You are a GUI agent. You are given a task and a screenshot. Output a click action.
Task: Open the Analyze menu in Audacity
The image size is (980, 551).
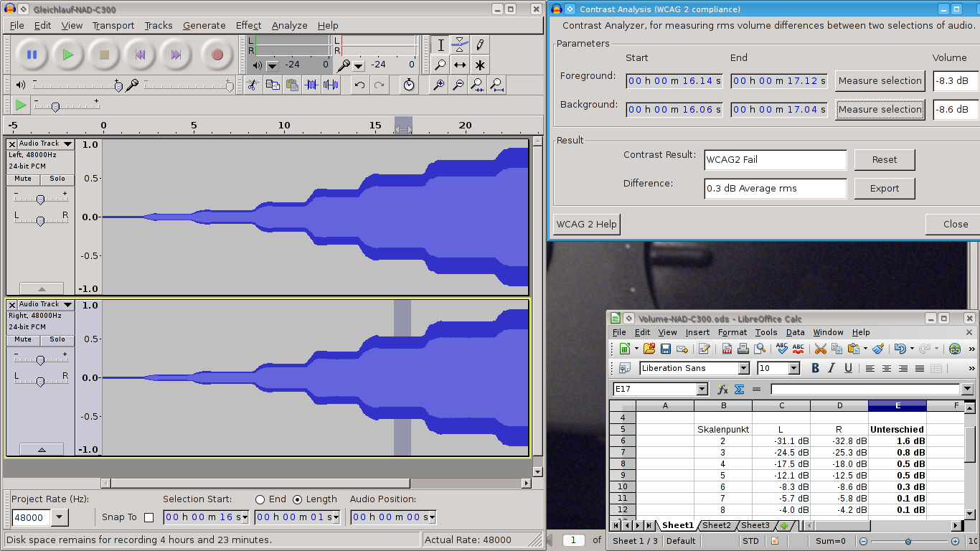(x=289, y=25)
